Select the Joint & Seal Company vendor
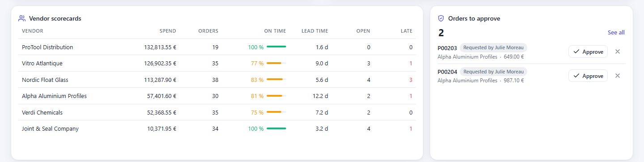644x162 pixels. pos(50,129)
